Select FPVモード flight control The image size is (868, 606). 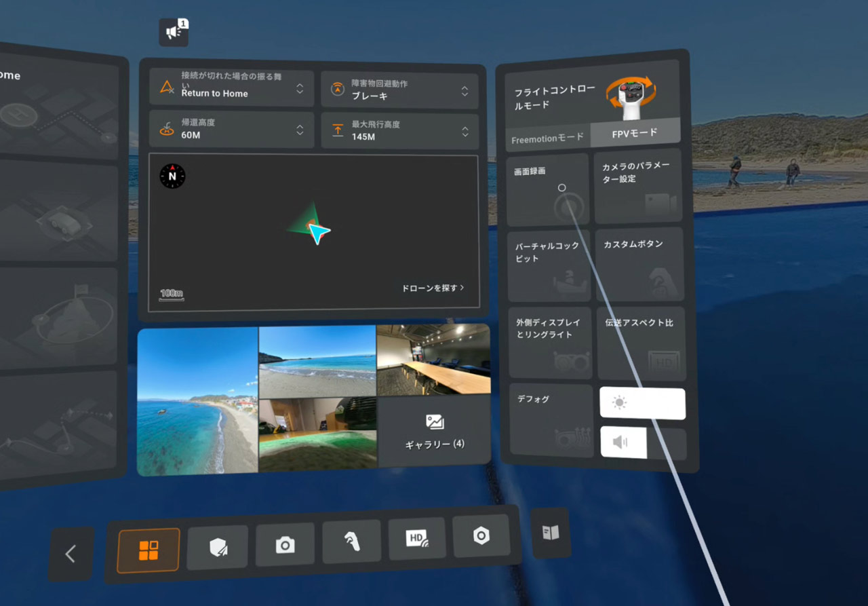pyautogui.click(x=635, y=133)
